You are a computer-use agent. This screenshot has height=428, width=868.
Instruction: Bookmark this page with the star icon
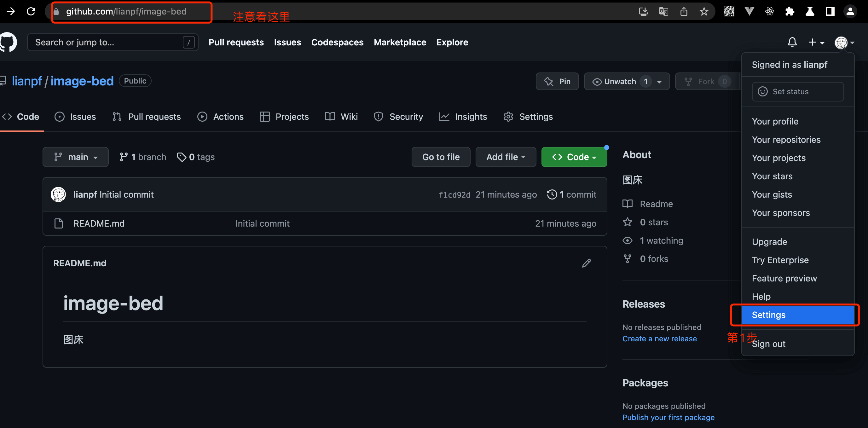pyautogui.click(x=704, y=12)
